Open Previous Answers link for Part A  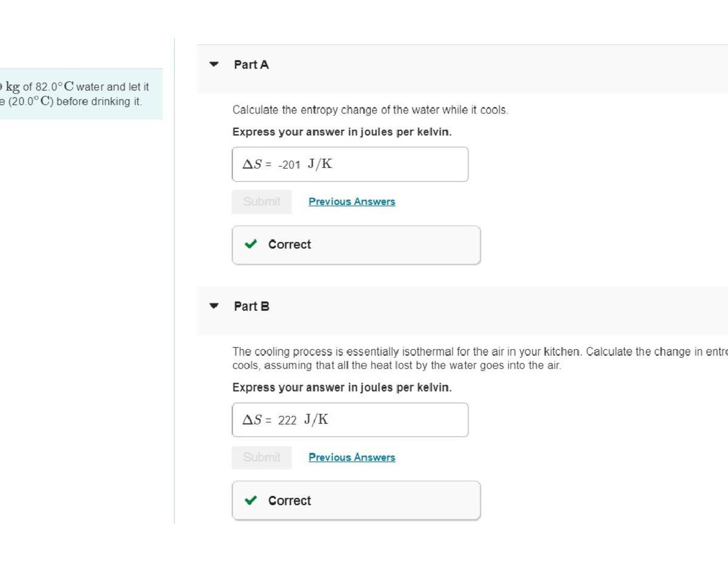(x=352, y=202)
